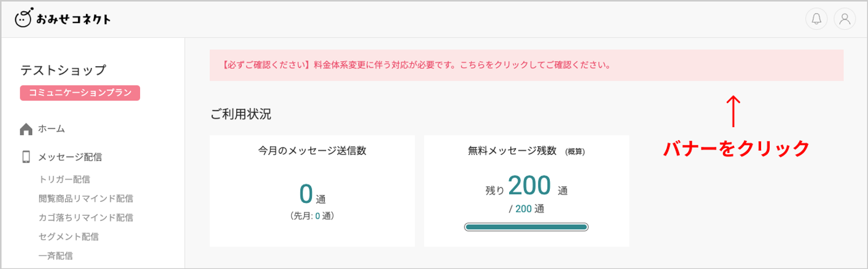Click the テストショップ shop name
This screenshot has height=269, width=868.
pos(63,70)
